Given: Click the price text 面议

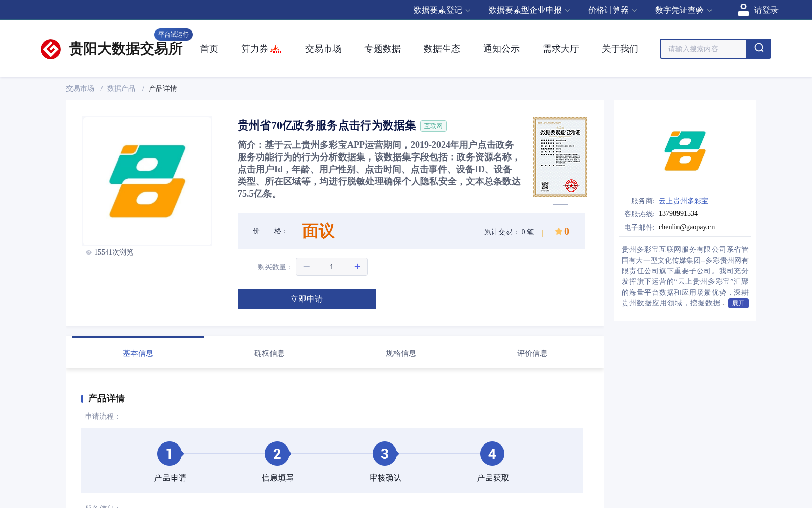Looking at the screenshot, I should (x=319, y=231).
